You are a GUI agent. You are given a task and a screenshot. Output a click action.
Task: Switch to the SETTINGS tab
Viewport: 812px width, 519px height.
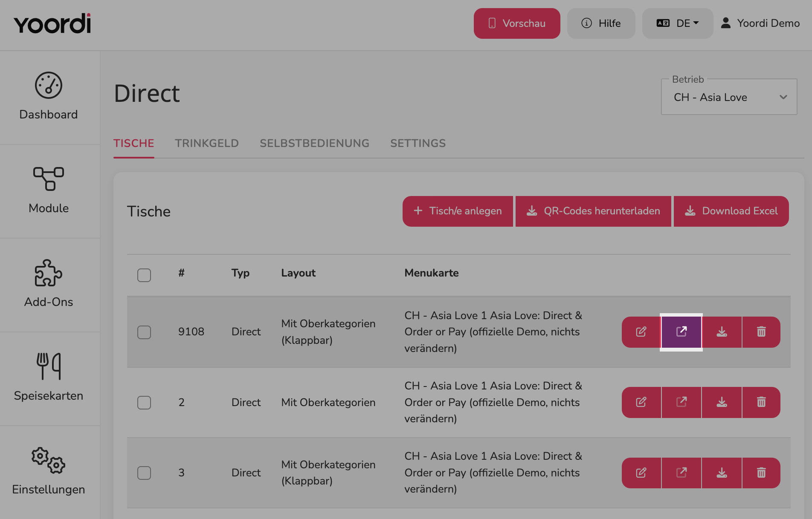[x=418, y=144]
